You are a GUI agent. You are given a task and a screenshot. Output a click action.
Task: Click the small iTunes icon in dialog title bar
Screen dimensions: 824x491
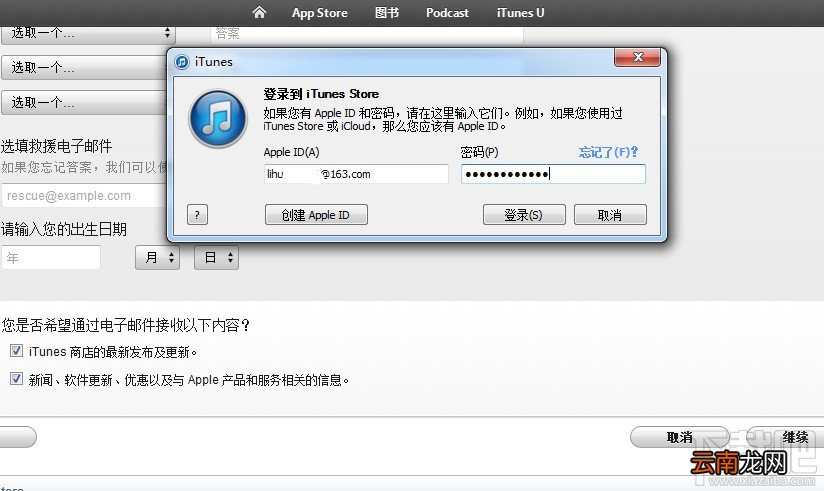[182, 62]
